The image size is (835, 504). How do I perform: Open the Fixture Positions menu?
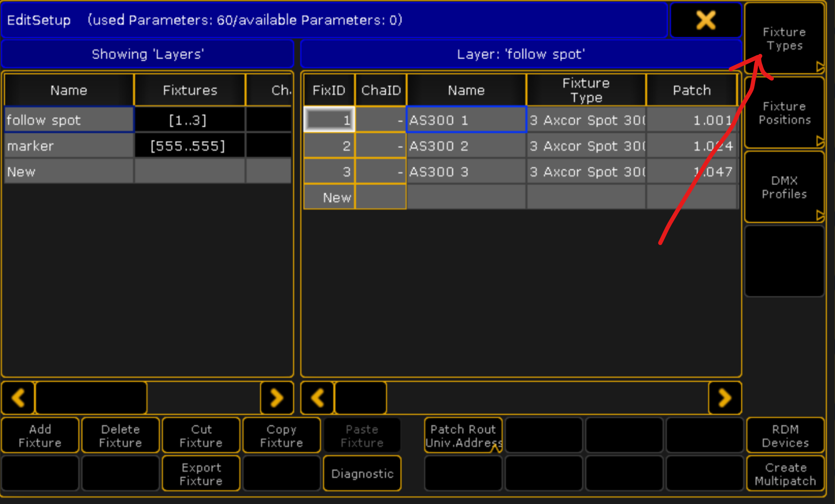784,113
